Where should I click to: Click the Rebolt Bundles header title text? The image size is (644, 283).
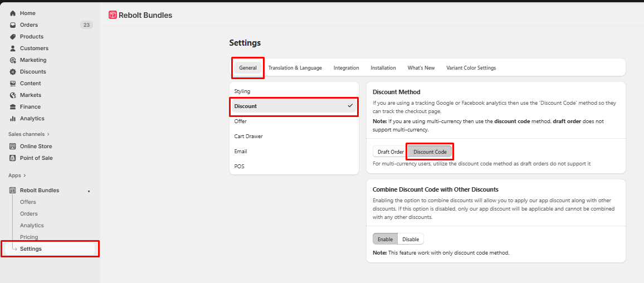coord(145,15)
